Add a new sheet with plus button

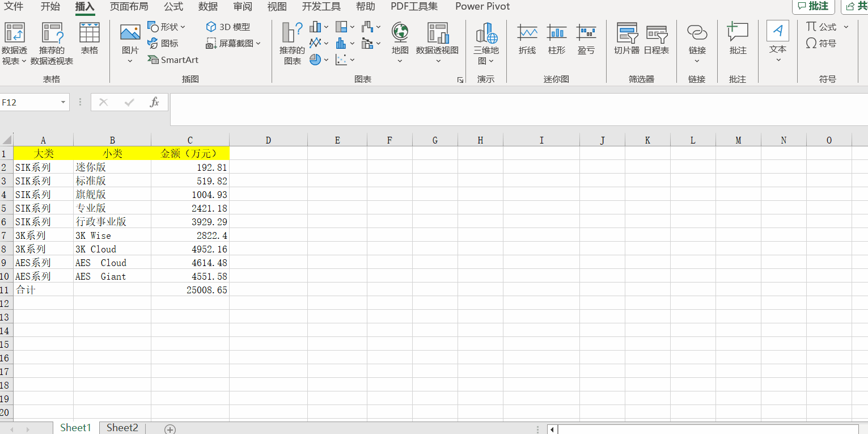[x=170, y=429]
